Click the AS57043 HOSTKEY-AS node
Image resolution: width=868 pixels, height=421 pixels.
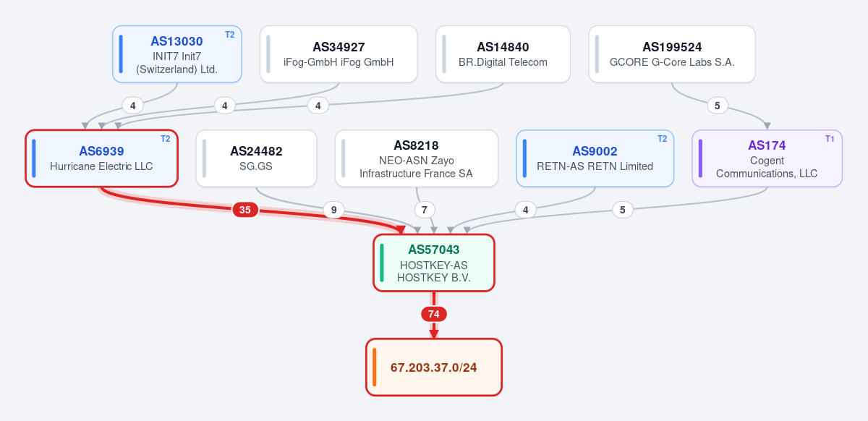(434, 263)
